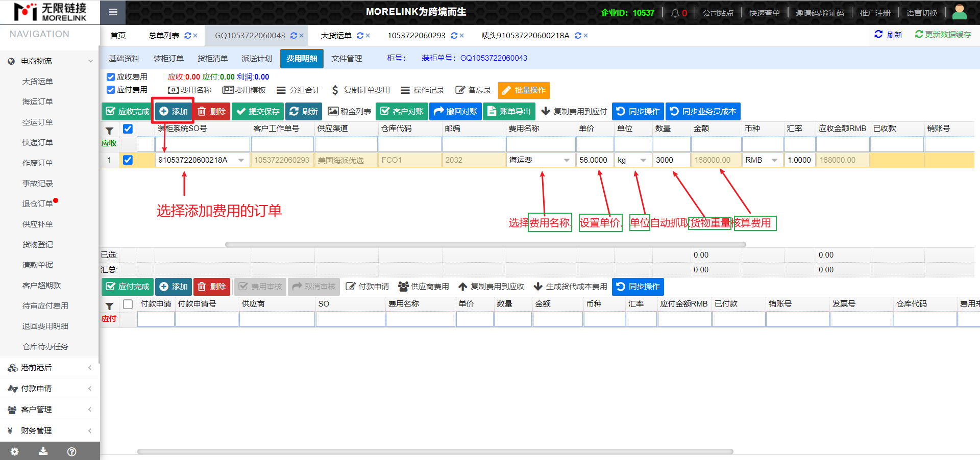
Task: Switch to the 基础资料 tab
Action: [x=124, y=59]
